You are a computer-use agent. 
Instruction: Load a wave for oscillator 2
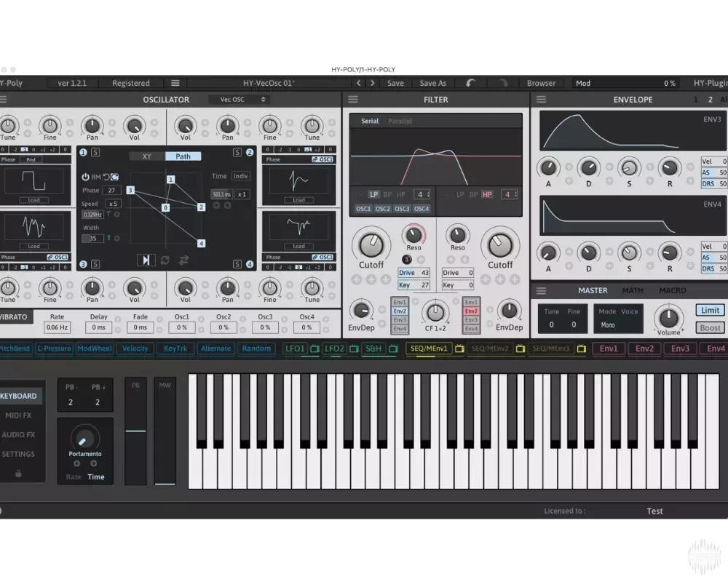[x=298, y=200]
